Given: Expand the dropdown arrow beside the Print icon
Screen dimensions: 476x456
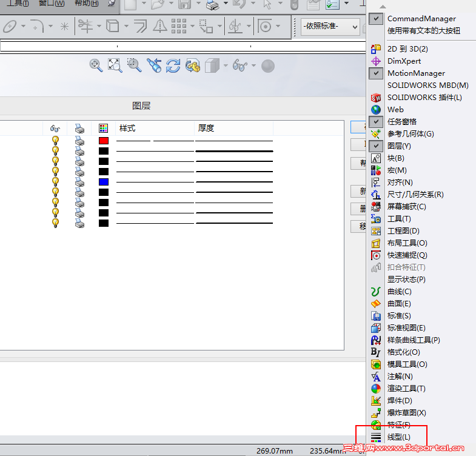Looking at the screenshot, I should click(226, 4).
